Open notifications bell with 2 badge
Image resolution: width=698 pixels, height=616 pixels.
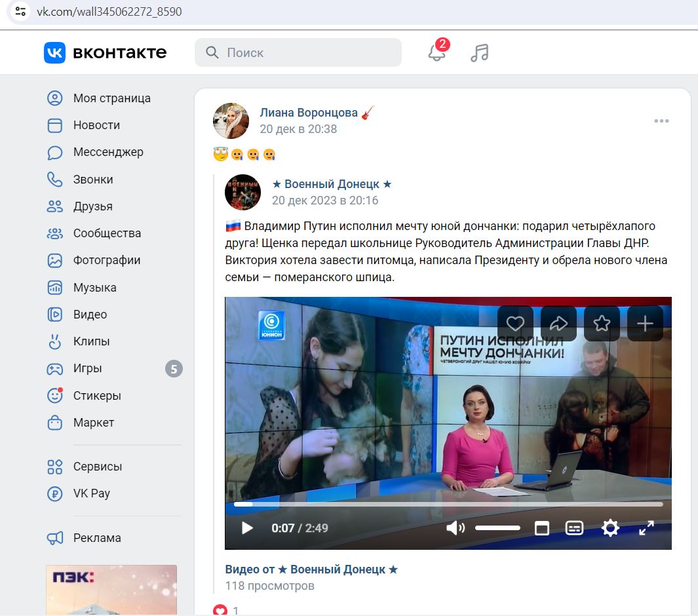coord(437,52)
